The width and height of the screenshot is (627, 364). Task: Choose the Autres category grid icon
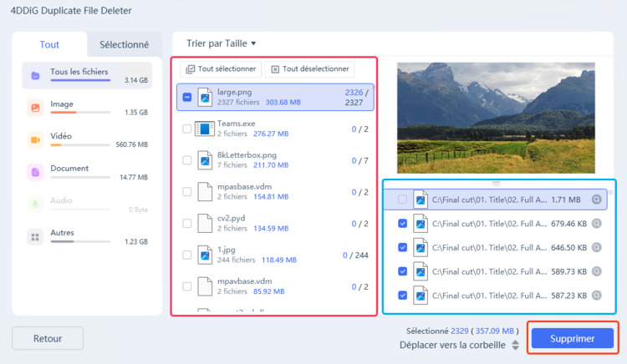(x=35, y=236)
